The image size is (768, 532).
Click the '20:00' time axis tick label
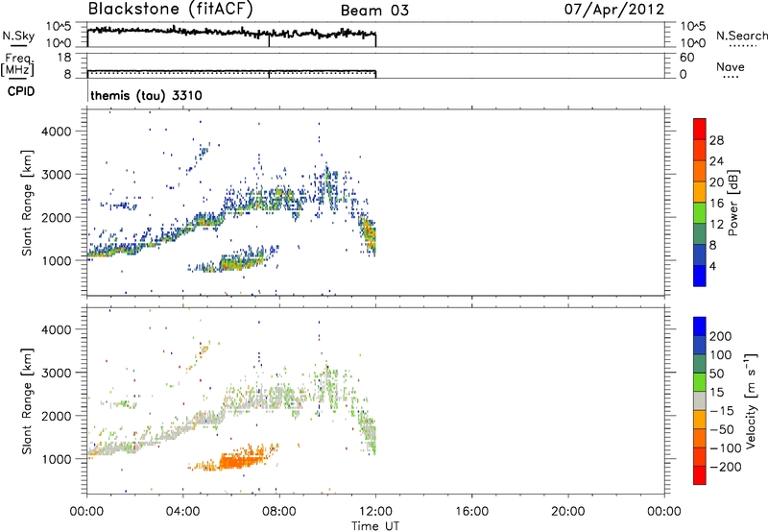(x=567, y=512)
